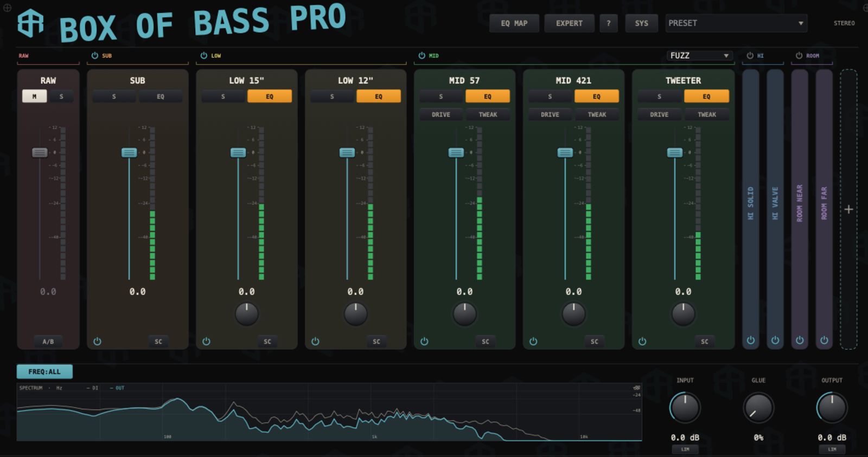The image size is (868, 457).
Task: Open the FUZZ mode dropdown
Action: pyautogui.click(x=699, y=55)
